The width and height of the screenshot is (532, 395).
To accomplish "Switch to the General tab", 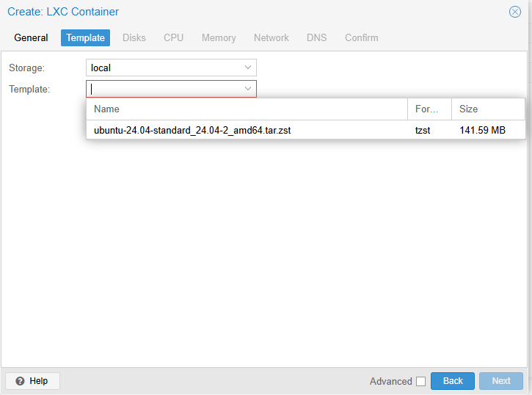I will point(31,37).
